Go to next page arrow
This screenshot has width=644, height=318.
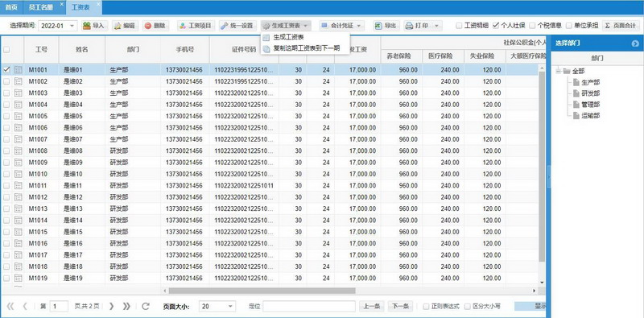pos(111,306)
